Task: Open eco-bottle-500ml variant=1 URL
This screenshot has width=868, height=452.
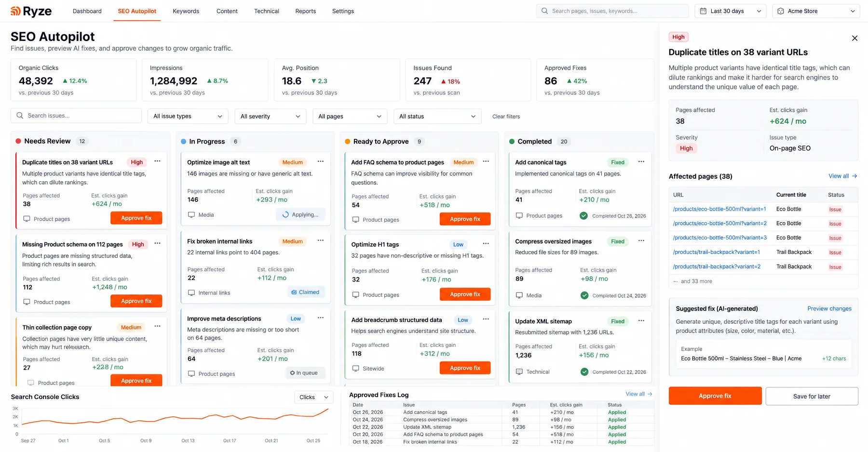Action: click(719, 209)
